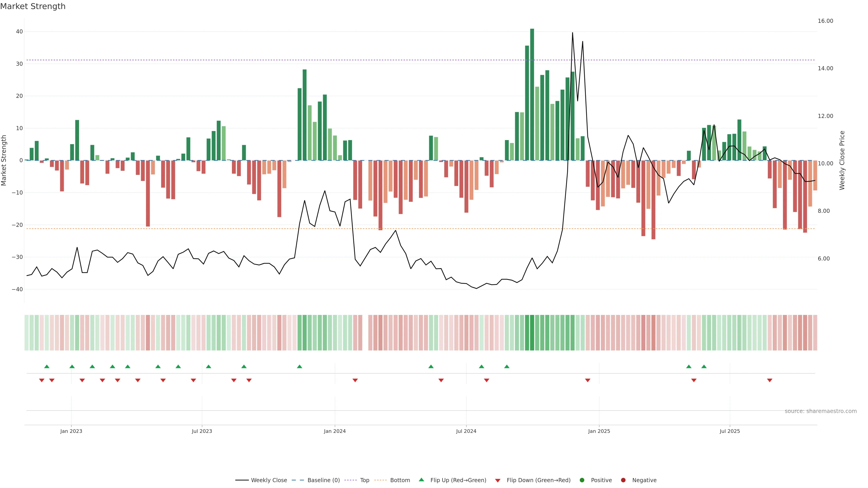868x488 pixels.
Task: Click the leftmost green flip-up triangle marker
Action: pos(47,366)
